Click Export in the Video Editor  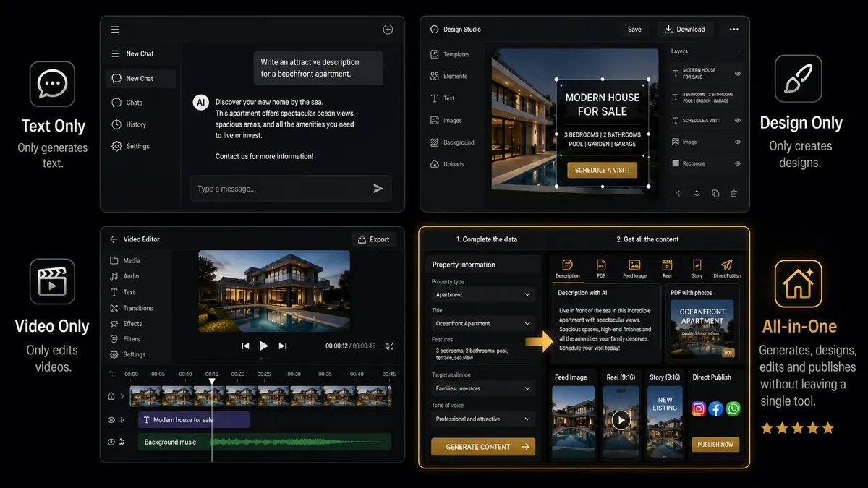[374, 239]
